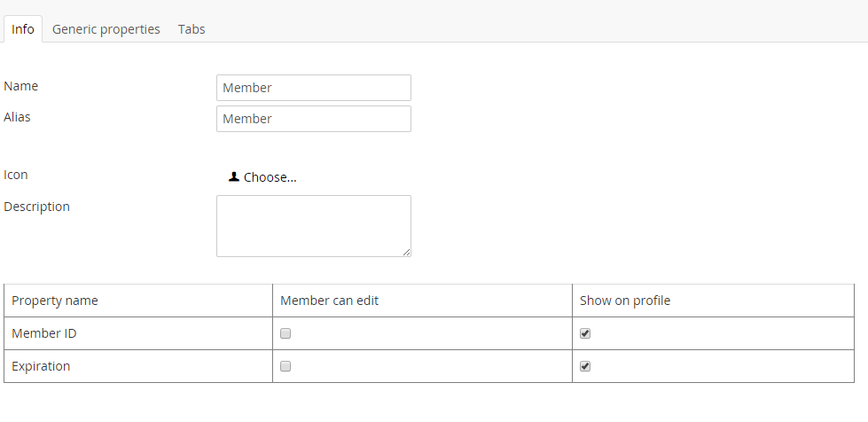Switch to the Generic properties tab

click(106, 28)
